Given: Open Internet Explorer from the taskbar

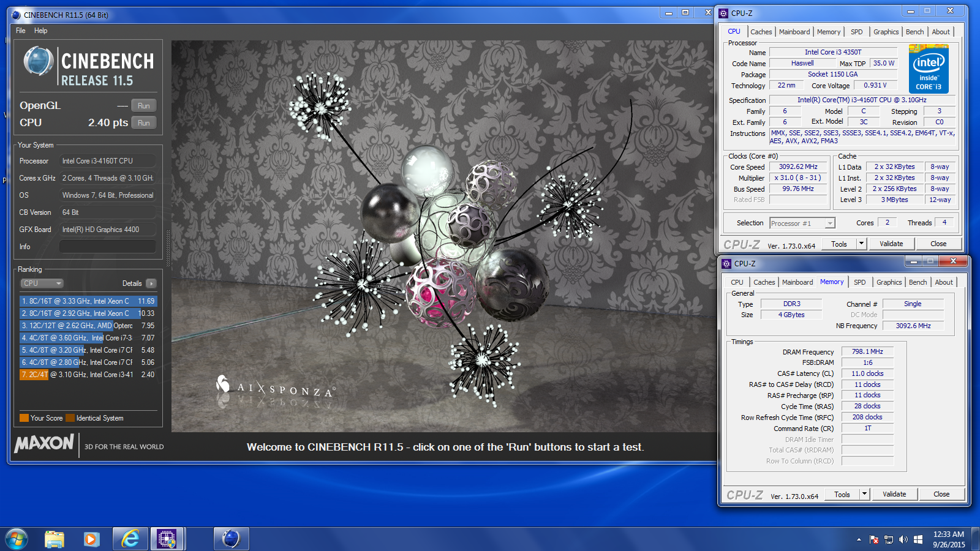Looking at the screenshot, I should pos(130,539).
